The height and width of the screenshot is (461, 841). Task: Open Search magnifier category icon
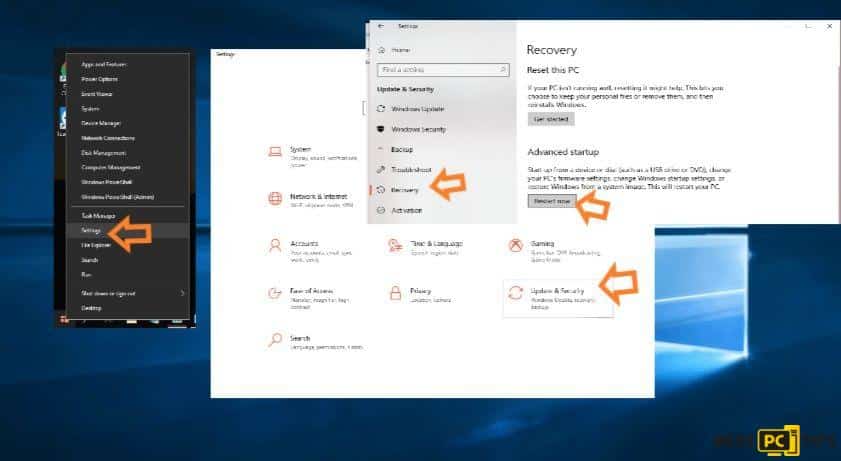pos(275,340)
